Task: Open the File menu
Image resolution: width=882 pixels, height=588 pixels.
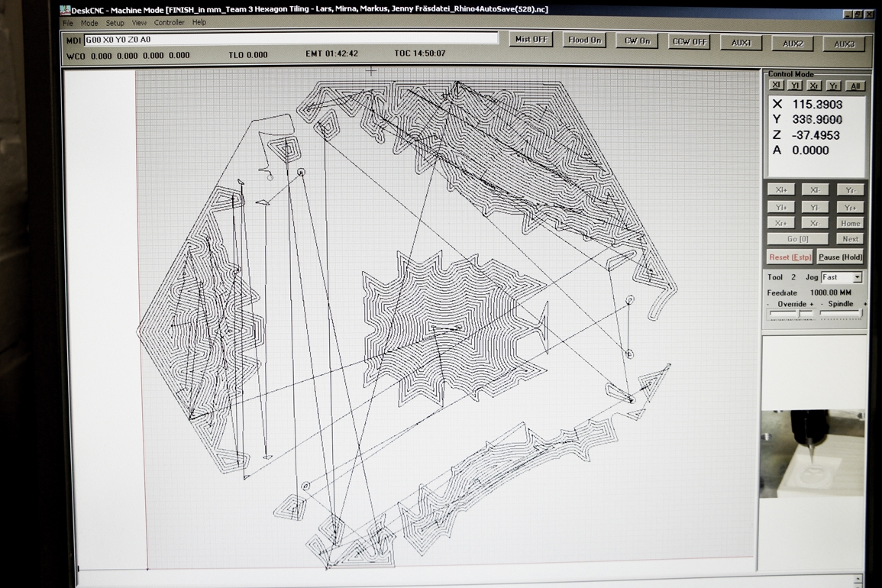Action: click(x=68, y=23)
